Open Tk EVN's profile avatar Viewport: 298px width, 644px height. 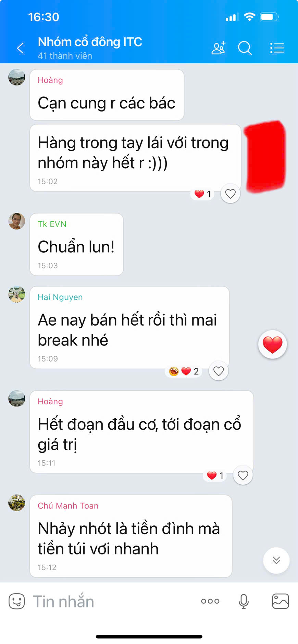[17, 221]
